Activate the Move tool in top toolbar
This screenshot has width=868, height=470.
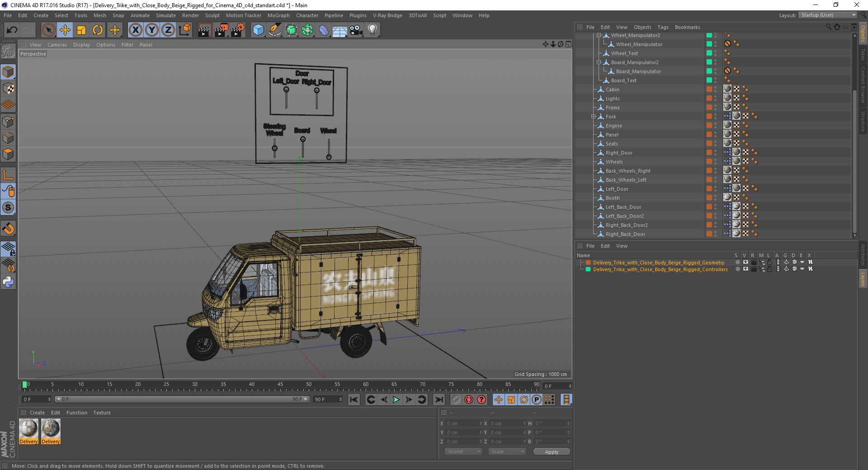[65, 30]
